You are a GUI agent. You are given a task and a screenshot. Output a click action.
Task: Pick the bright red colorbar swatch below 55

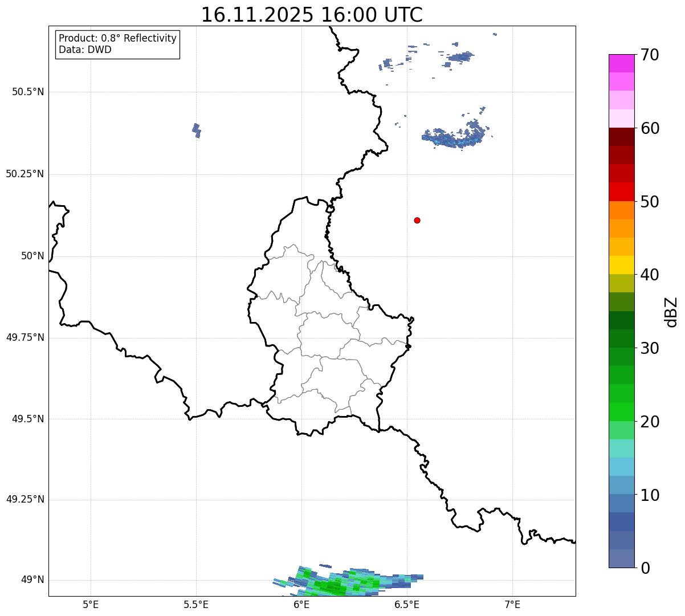(x=622, y=191)
